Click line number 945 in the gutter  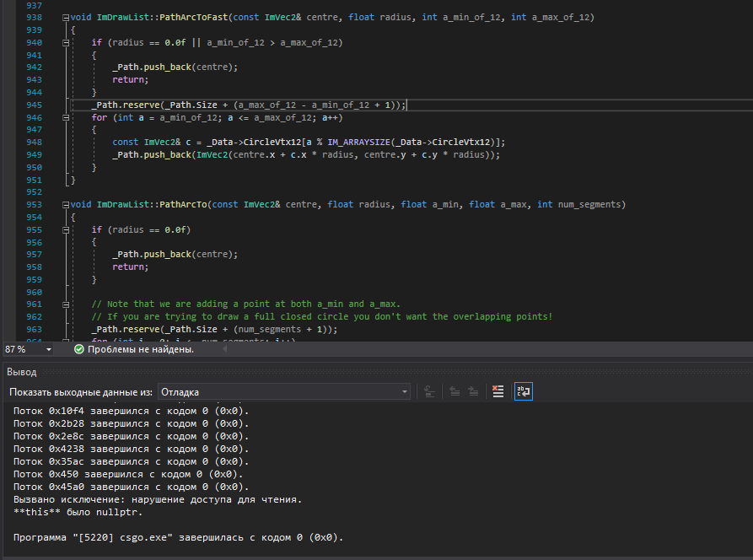click(x=34, y=105)
